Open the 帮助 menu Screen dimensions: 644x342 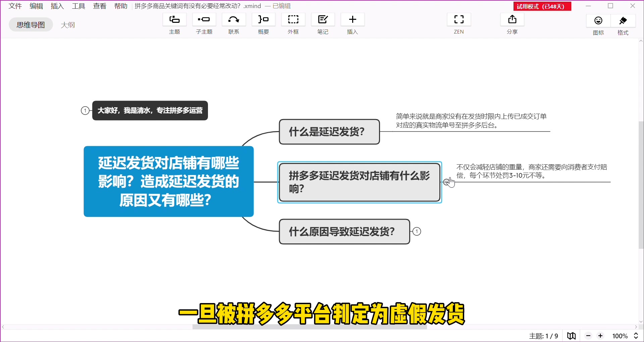pos(121,6)
